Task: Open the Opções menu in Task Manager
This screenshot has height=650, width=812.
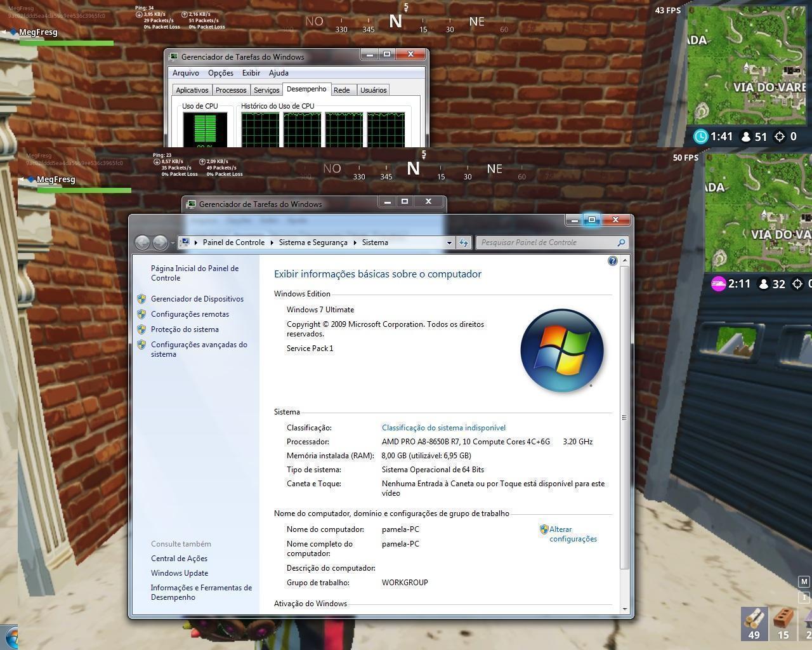Action: coord(221,73)
